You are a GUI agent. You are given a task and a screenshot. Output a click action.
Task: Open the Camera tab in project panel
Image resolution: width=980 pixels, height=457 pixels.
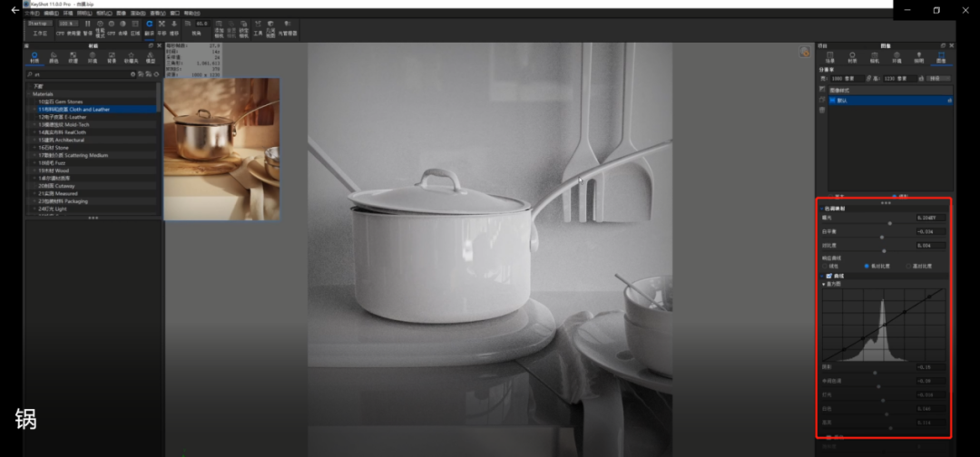coord(875,57)
